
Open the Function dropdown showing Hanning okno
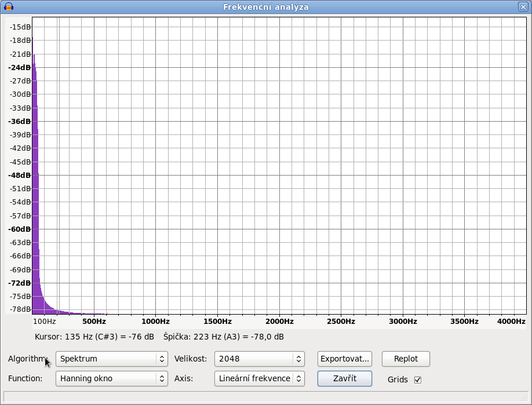pos(112,378)
